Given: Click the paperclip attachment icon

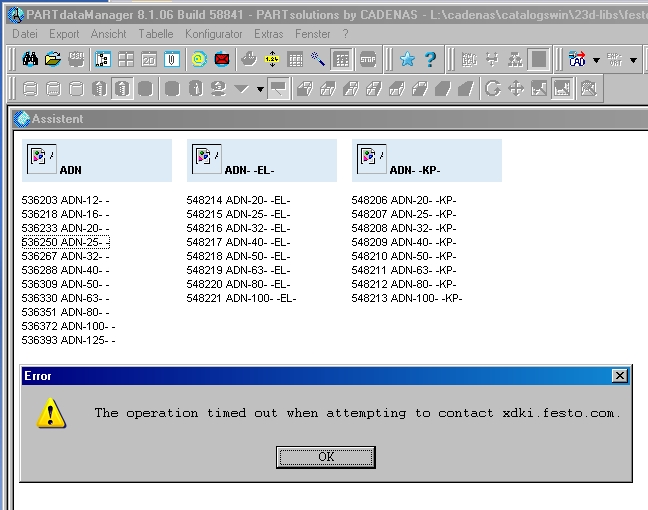Looking at the screenshot, I should [172, 60].
